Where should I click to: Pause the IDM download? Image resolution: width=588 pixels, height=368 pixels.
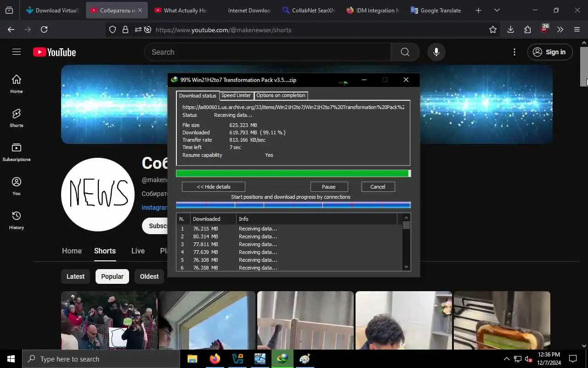tap(329, 187)
